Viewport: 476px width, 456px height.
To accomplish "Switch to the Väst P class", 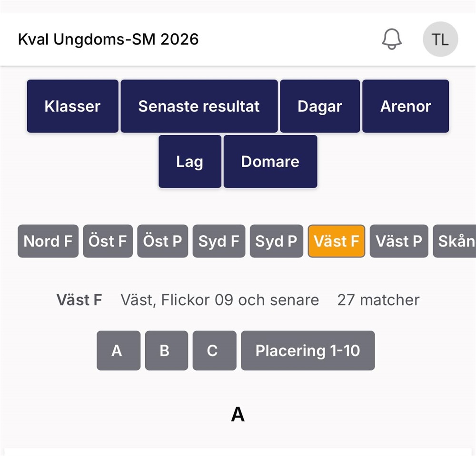I will click(x=399, y=241).
